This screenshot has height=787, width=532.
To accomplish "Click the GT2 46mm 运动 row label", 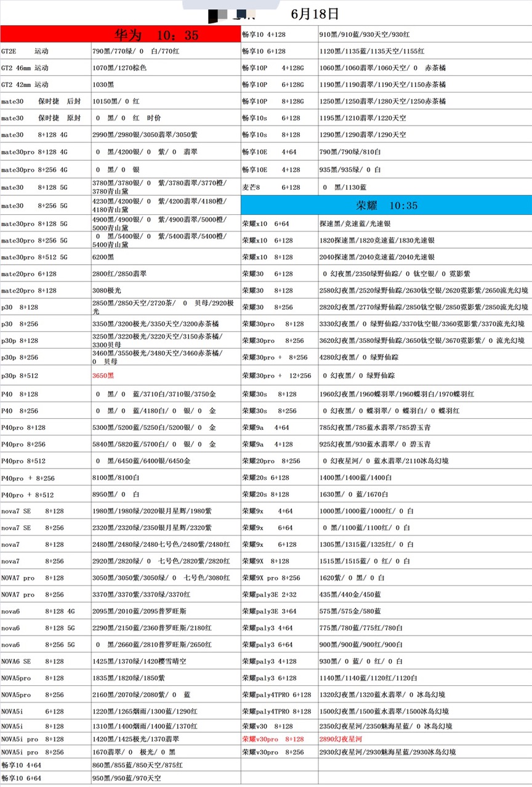I will point(46,68).
